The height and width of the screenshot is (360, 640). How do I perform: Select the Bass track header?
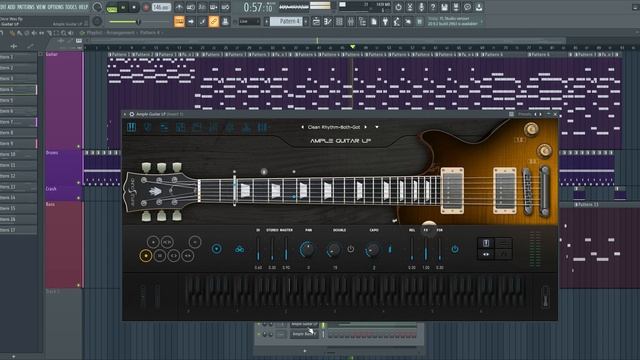click(64, 244)
